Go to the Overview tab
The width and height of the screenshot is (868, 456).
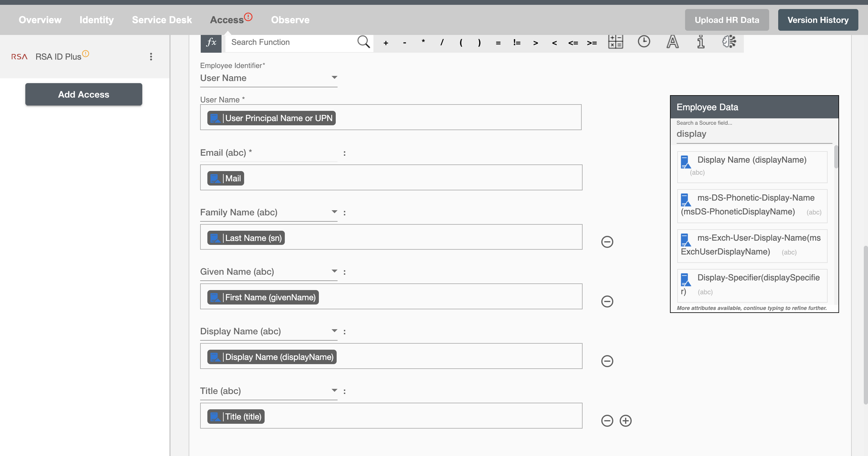coord(40,20)
